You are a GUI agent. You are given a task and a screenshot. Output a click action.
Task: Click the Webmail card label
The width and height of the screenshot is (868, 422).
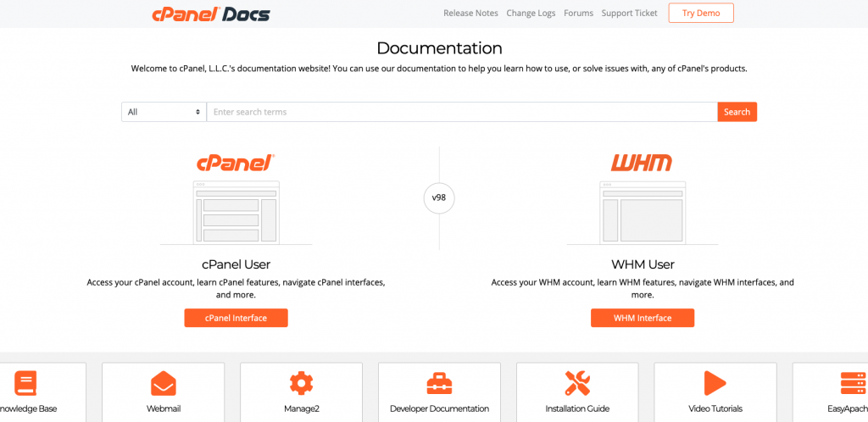(164, 409)
